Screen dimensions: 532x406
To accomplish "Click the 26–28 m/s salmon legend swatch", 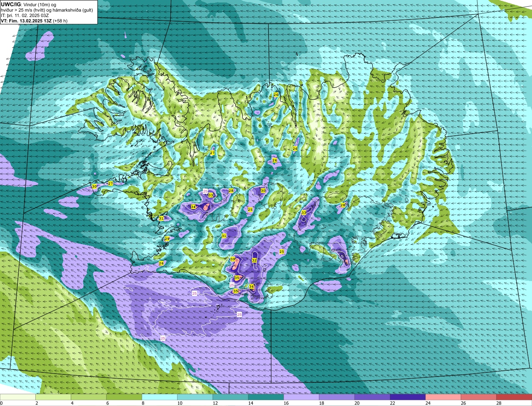I will tap(478, 397).
